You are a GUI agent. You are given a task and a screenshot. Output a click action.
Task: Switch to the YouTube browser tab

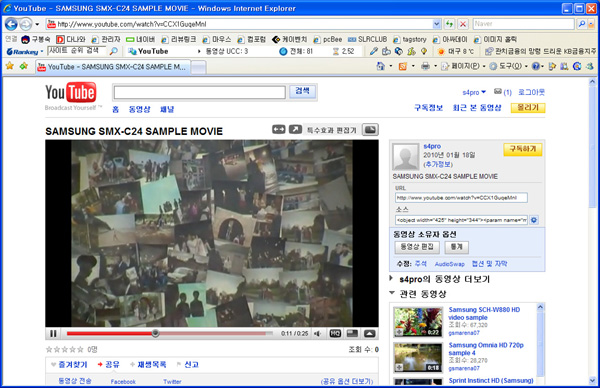click(x=113, y=67)
